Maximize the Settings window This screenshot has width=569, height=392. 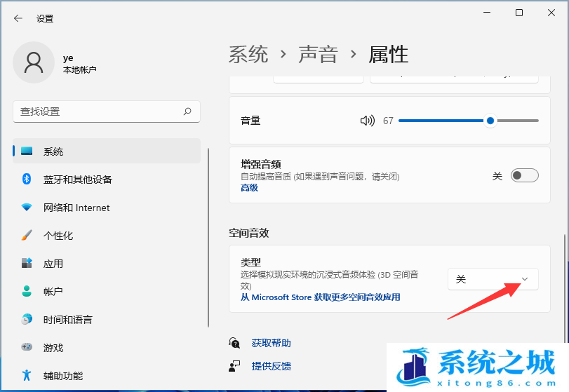(x=519, y=13)
